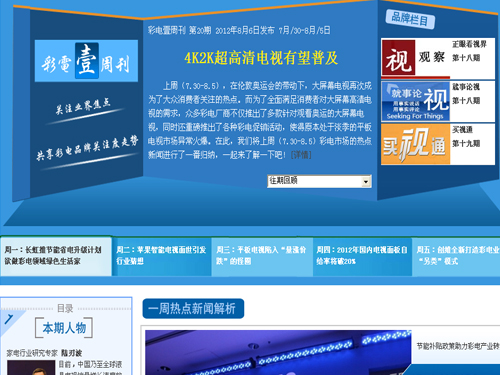500x375 pixels.
Task: Click the 买视通 第十九期 text link
Action: (466, 137)
